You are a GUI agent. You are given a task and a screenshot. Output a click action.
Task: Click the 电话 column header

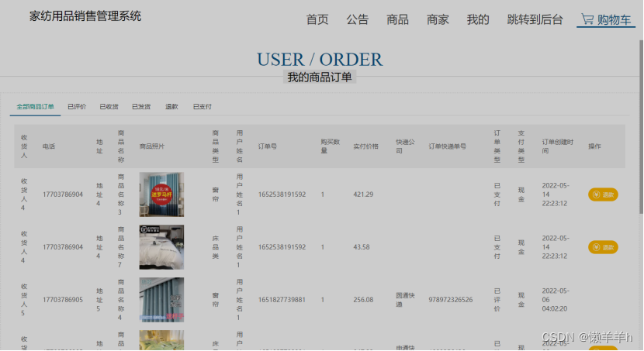(48, 146)
